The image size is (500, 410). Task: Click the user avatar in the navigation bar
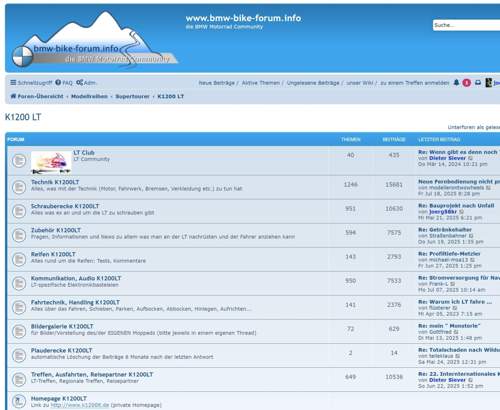pos(489,83)
